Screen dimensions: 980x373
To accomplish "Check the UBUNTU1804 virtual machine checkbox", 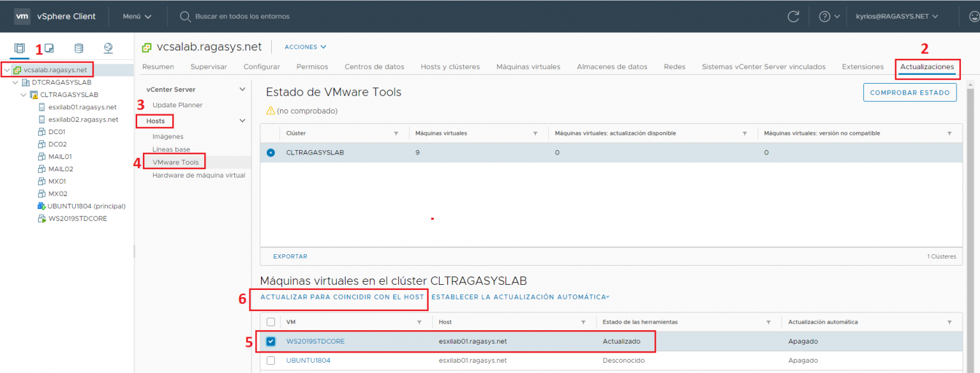I will coord(271,360).
